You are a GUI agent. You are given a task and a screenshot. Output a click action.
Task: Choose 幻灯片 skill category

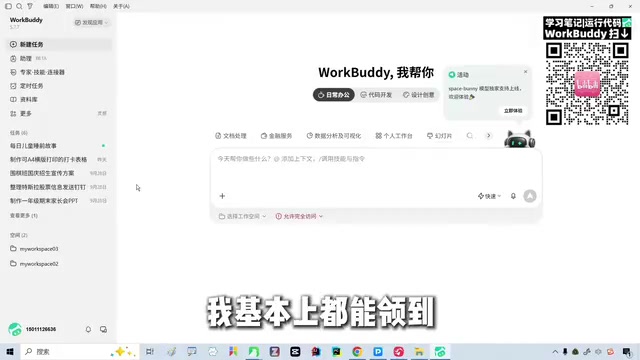coord(439,136)
